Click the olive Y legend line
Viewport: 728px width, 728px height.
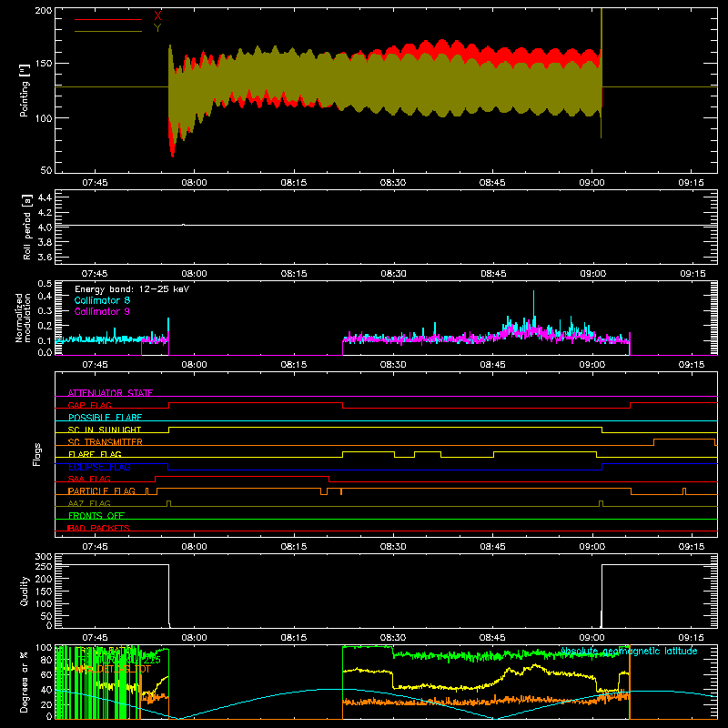tap(107, 32)
